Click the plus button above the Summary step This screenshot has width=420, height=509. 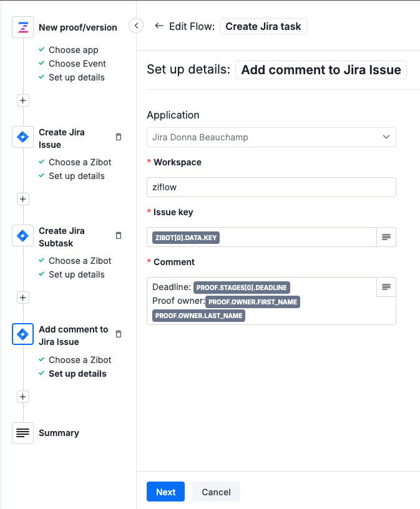tap(22, 397)
